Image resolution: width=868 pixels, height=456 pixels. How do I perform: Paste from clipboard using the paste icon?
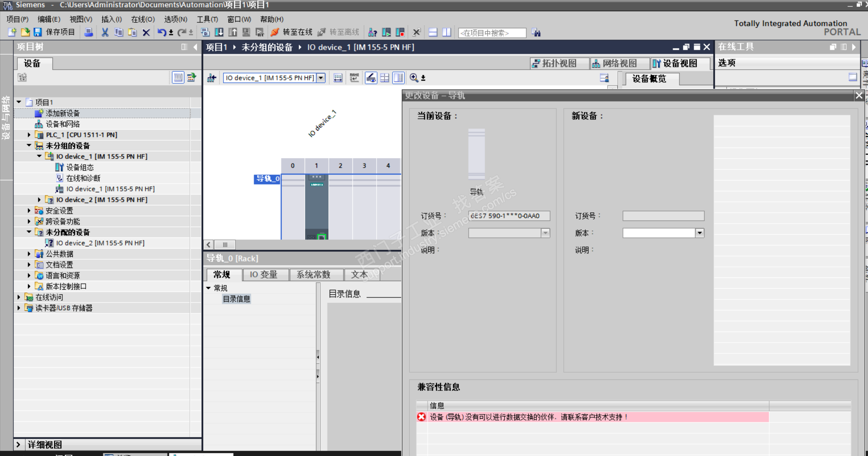click(133, 32)
